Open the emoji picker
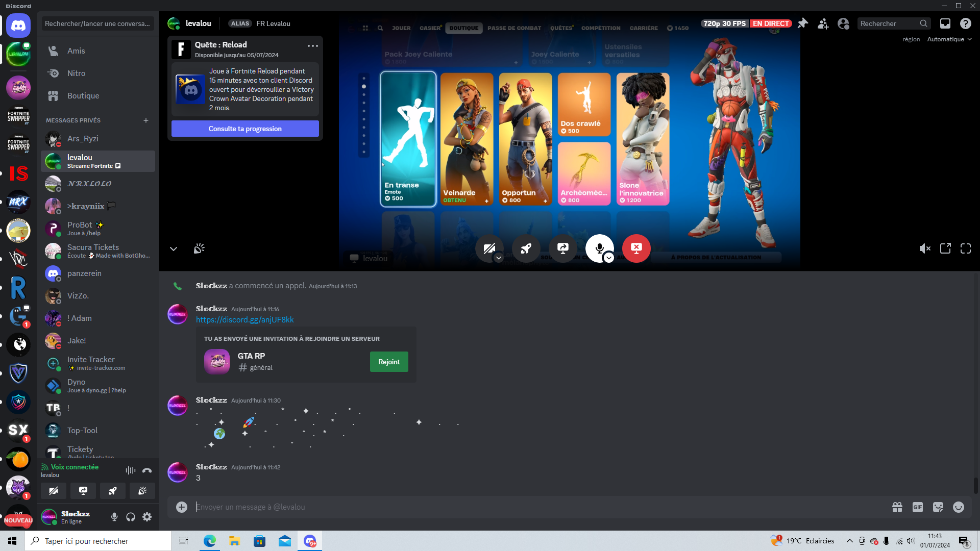 point(959,507)
